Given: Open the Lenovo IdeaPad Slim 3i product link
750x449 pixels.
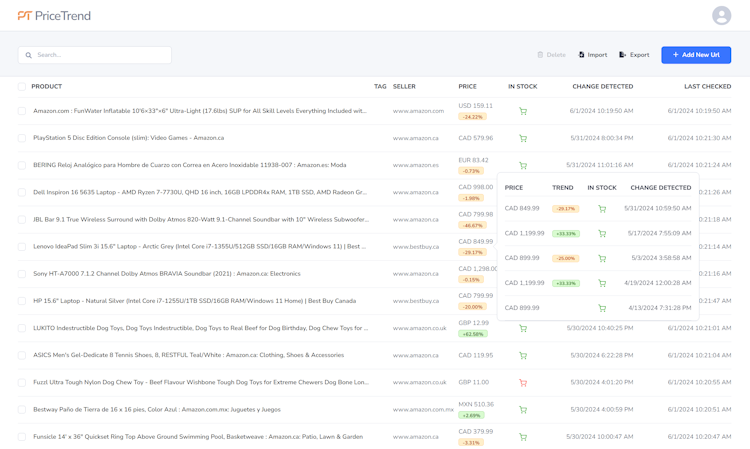Looking at the screenshot, I should (x=199, y=246).
